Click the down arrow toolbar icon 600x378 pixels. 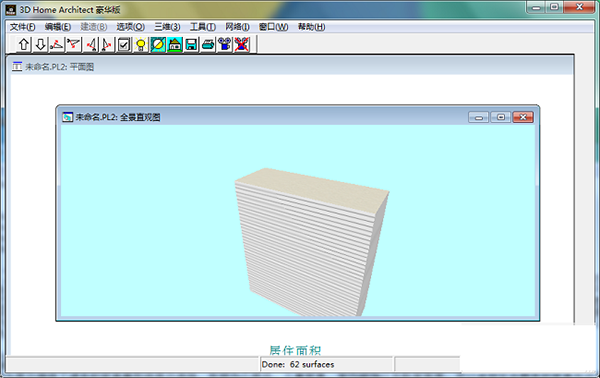[x=40, y=45]
